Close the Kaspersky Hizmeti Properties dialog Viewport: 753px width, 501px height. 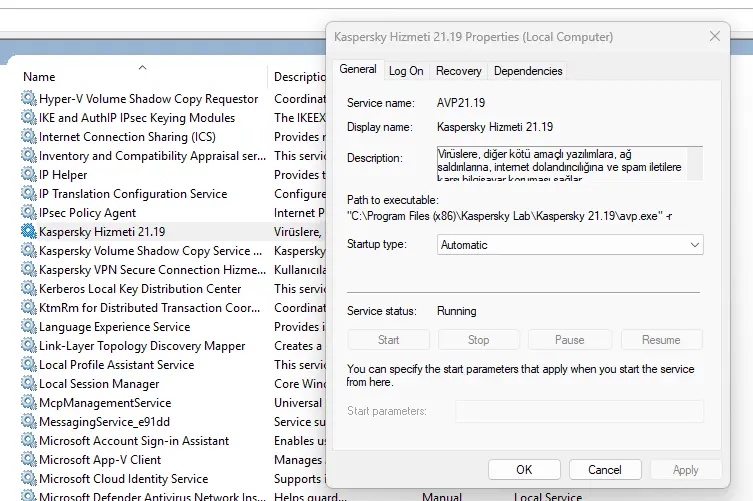[715, 37]
